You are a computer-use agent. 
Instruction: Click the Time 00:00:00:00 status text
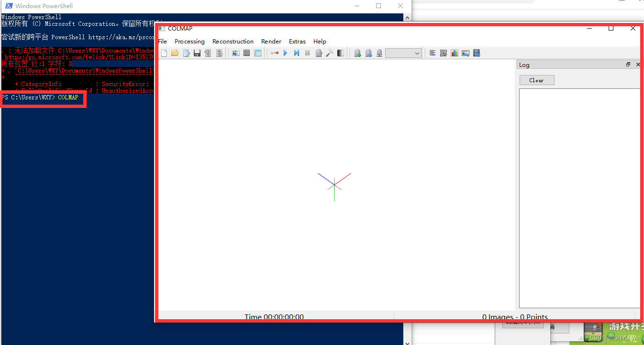pos(274,317)
